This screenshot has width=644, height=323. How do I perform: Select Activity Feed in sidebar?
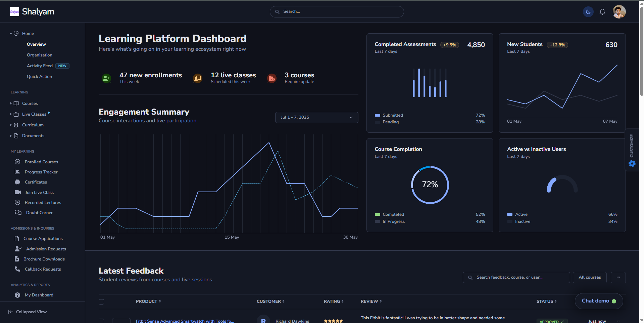[40, 66]
